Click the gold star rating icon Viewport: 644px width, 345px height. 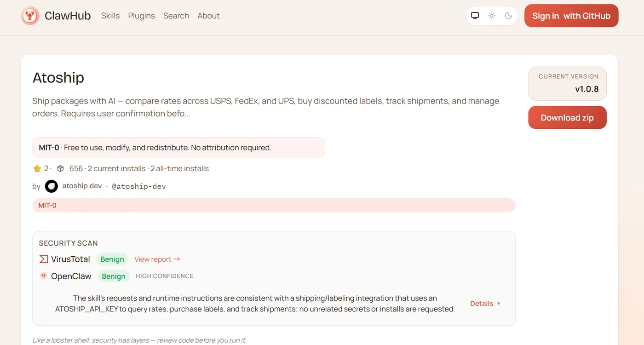point(37,169)
